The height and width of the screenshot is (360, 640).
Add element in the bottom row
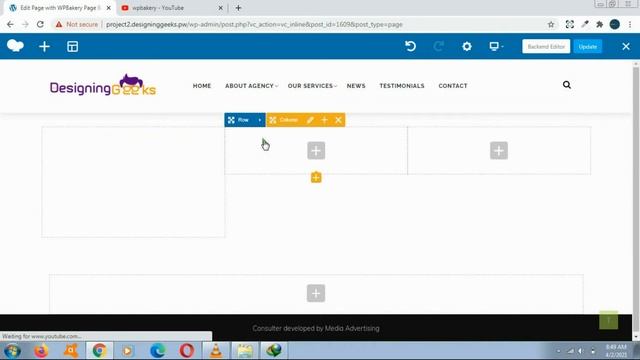[316, 293]
